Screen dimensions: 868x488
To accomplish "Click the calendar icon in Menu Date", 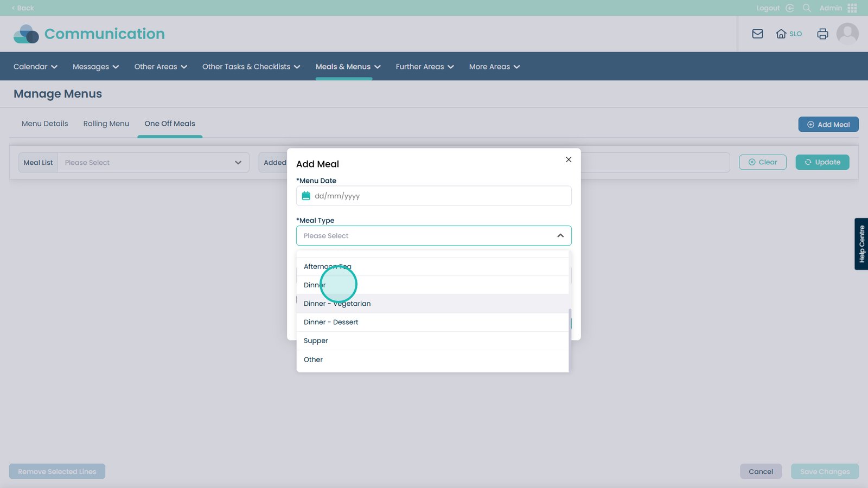I will pos(306,196).
